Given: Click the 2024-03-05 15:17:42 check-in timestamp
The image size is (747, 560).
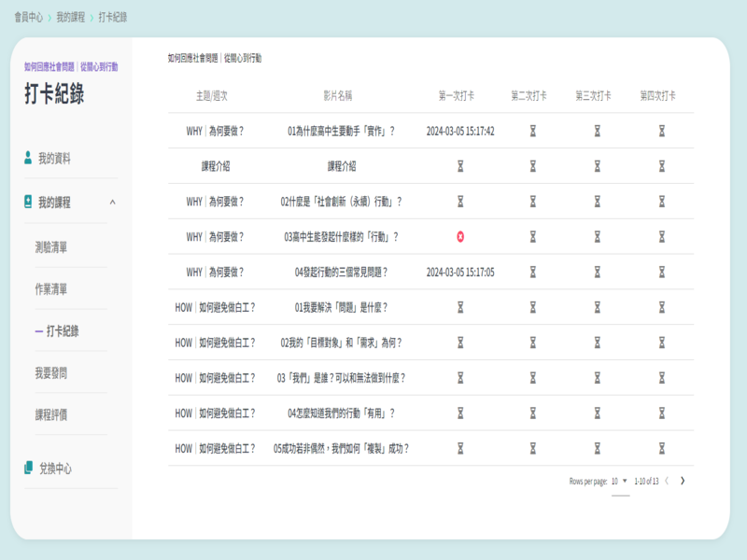Looking at the screenshot, I should (460, 132).
